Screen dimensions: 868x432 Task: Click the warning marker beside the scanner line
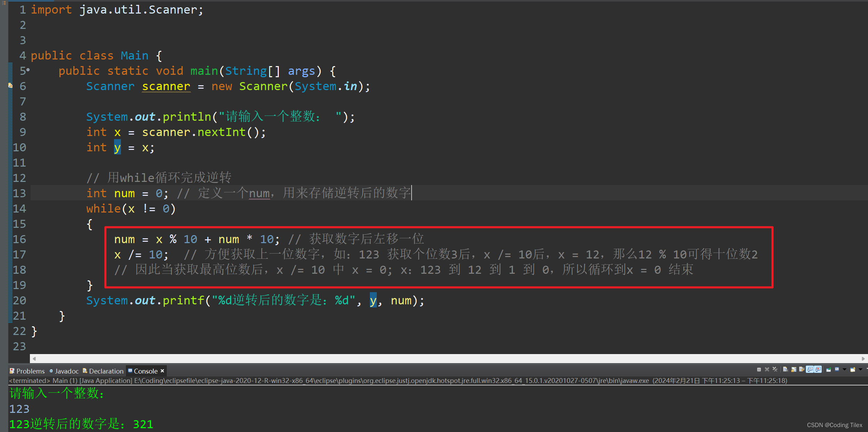pos(10,86)
